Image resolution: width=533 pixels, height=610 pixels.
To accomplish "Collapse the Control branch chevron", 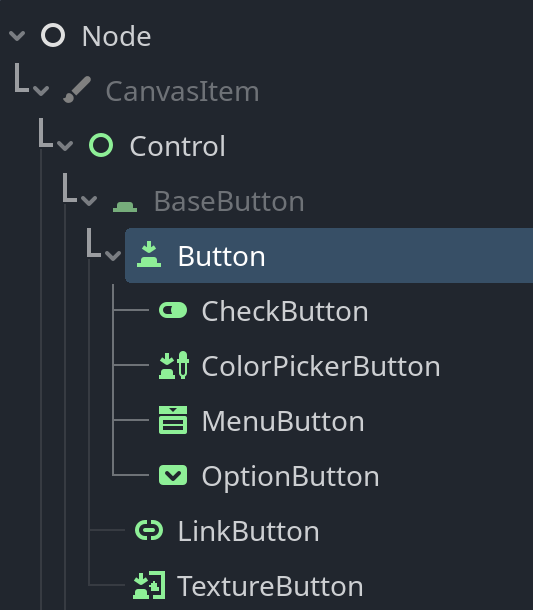I will (65, 146).
